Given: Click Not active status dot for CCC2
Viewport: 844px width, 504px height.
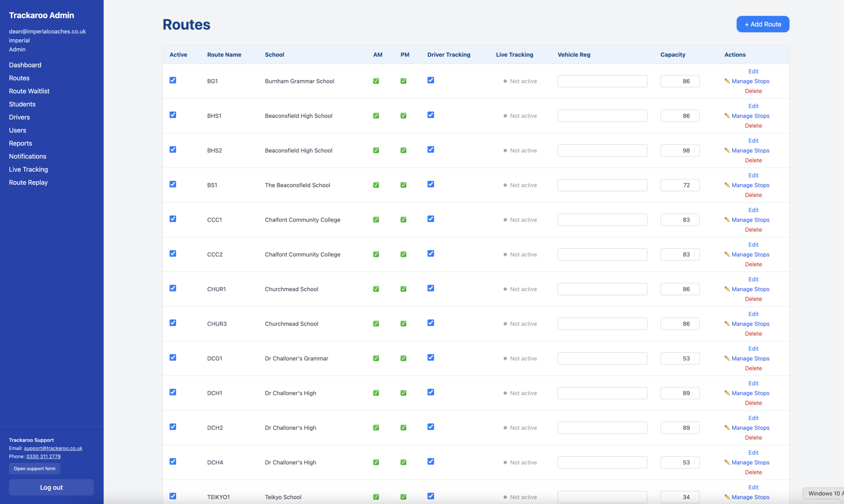Looking at the screenshot, I should click(x=505, y=254).
